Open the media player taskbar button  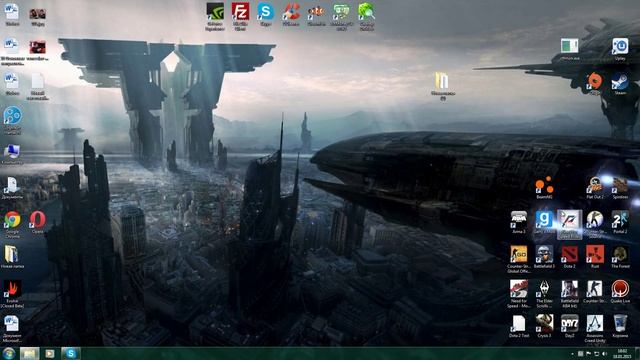point(50,353)
